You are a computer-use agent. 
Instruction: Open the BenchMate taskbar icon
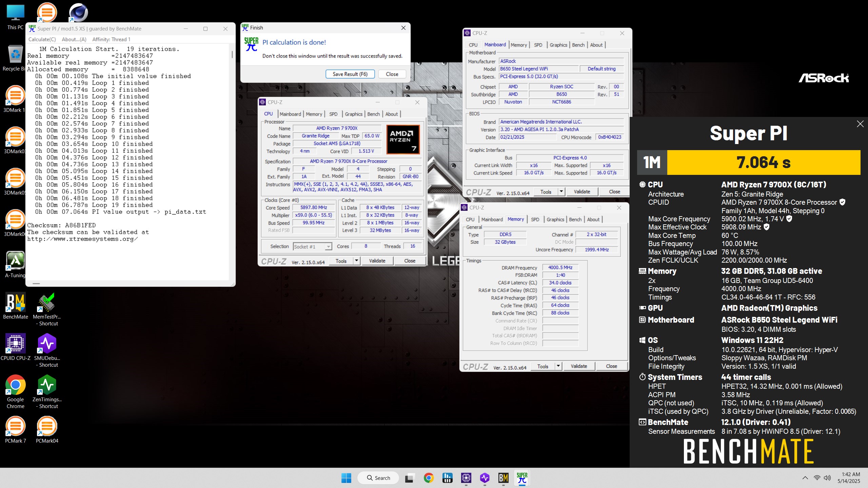coord(504,478)
